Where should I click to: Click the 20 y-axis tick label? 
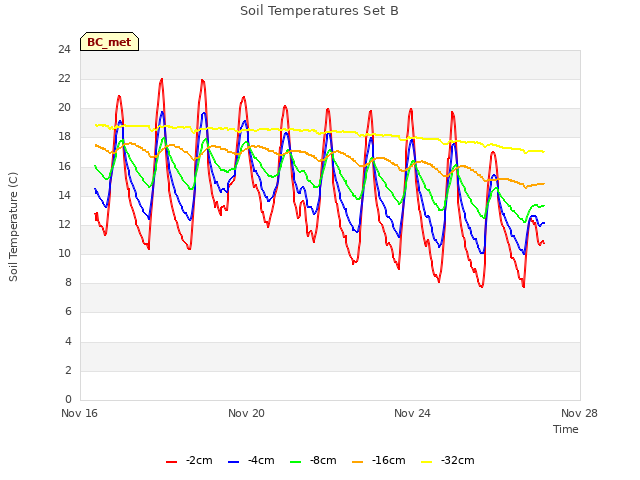(x=64, y=108)
